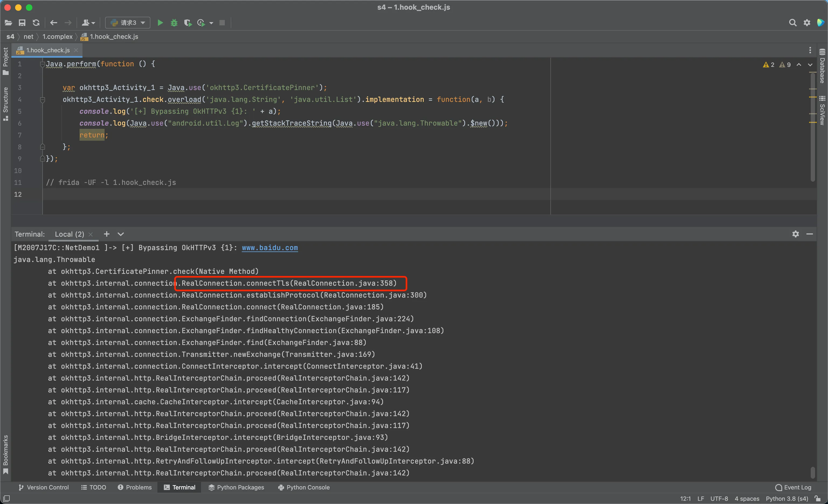Open Python Console tool tab
This screenshot has width=828, height=504.
point(304,487)
